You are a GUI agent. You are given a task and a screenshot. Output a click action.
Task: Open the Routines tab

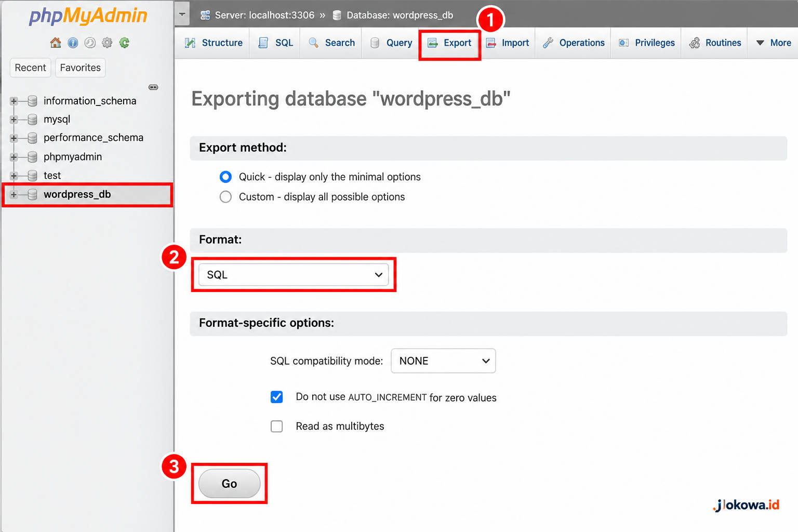pyautogui.click(x=715, y=43)
